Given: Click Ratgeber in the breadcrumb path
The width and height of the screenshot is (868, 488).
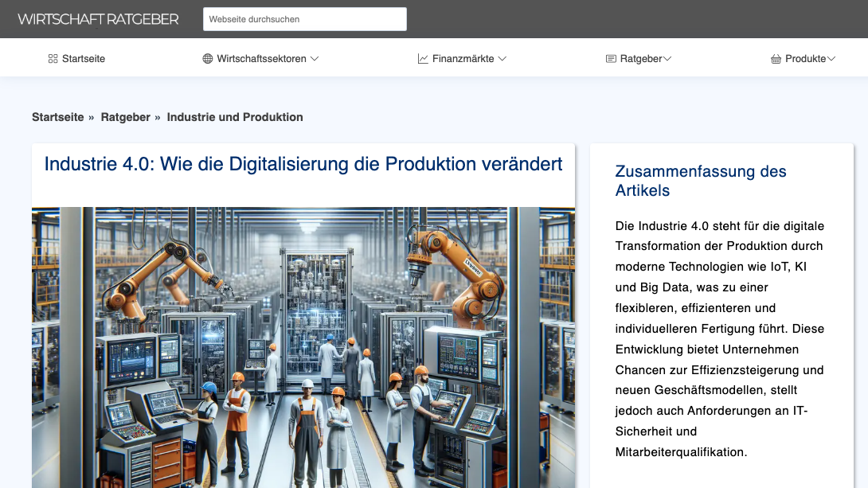Looking at the screenshot, I should (125, 117).
